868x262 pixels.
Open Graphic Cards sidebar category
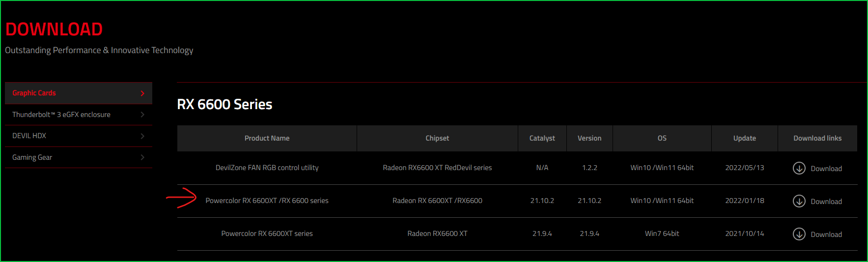click(x=79, y=93)
